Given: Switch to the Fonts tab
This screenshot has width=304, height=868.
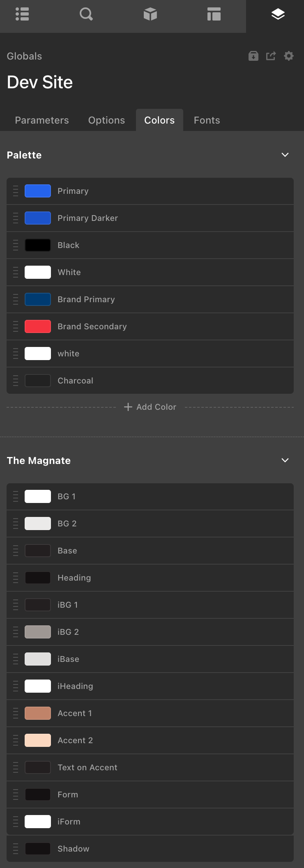Looking at the screenshot, I should 207,120.
